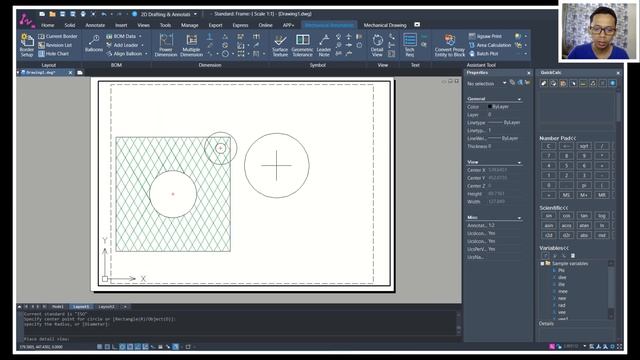This screenshot has width=640, height=360.
Task: Collapse the Variables section in QuickCalc
Action: [x=554, y=248]
